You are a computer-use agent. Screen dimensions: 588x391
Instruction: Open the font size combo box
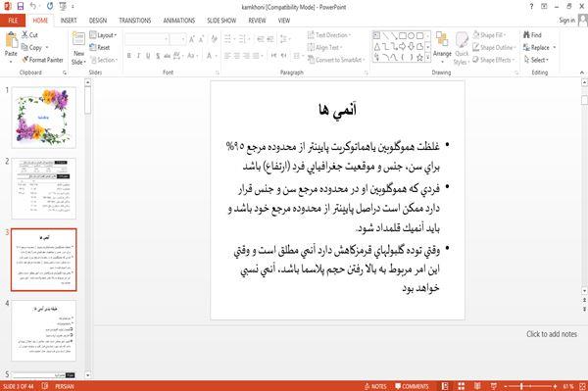click(x=177, y=39)
